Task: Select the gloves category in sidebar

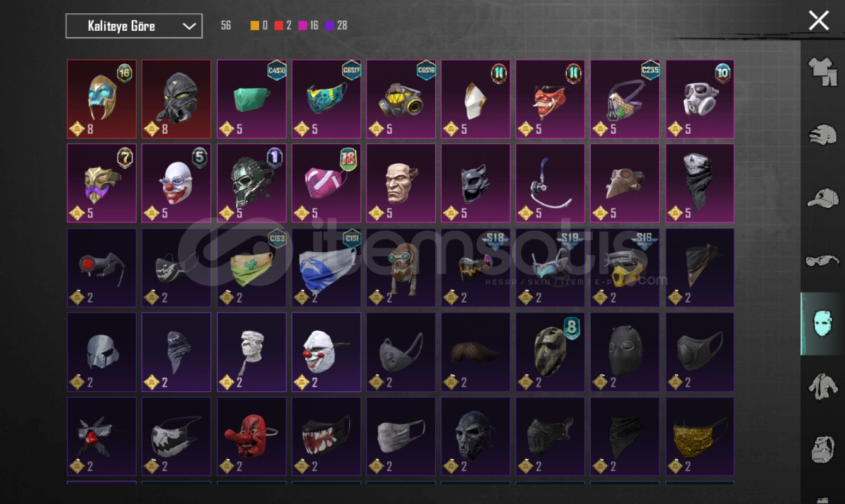Action: click(x=823, y=134)
